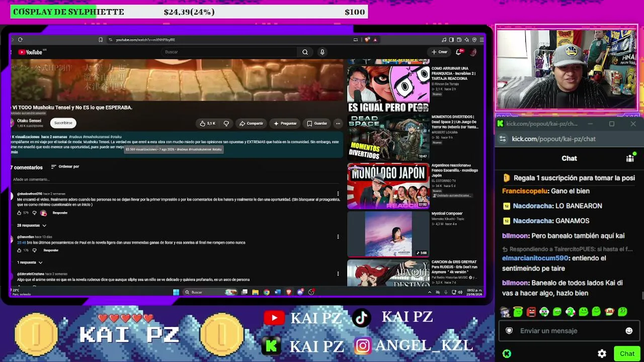Open options menu for @shadowfrost290 comment
Screen dimensions: 644x362
338,194
